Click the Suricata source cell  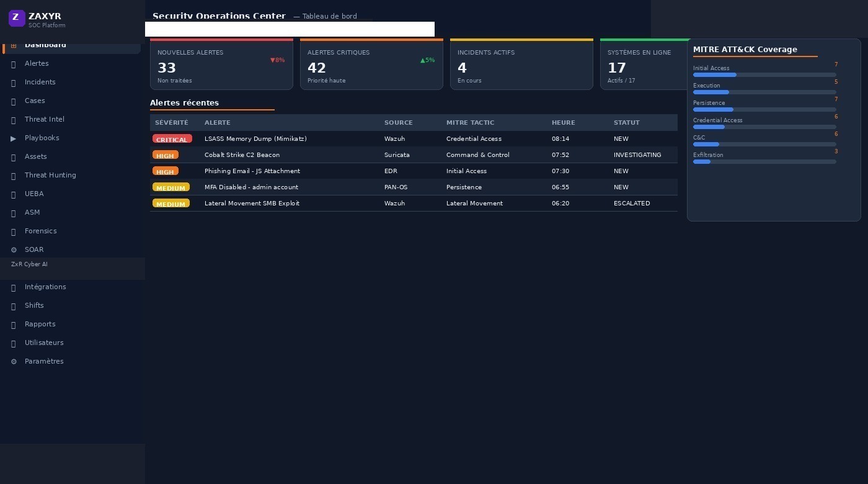click(397, 155)
